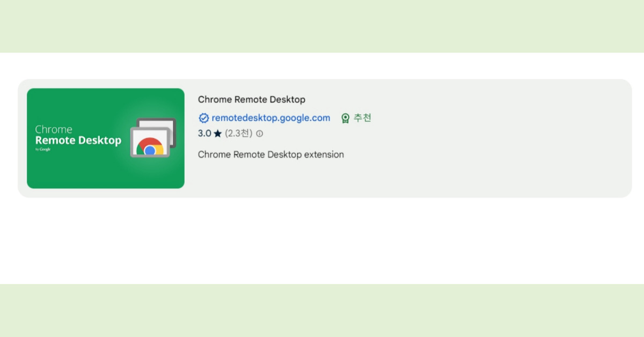Open the Chrome Remote Desktop green thumbnail
This screenshot has height=337, width=644.
point(106,138)
